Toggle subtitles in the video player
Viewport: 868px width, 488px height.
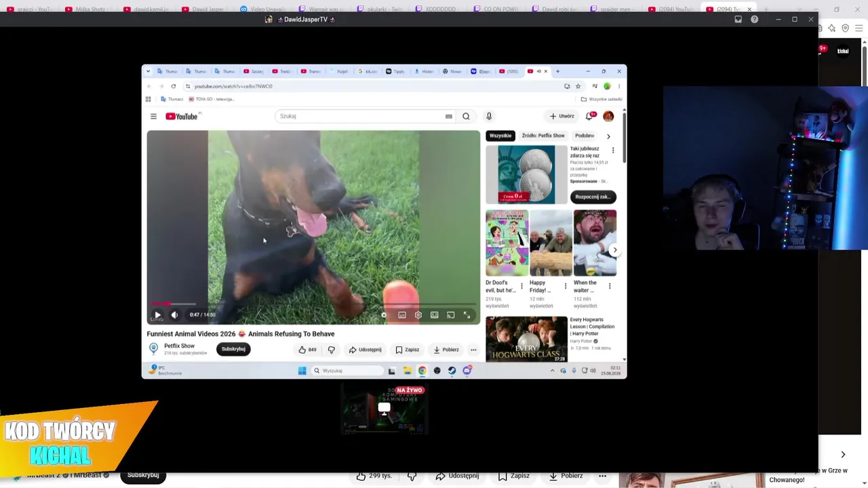(x=402, y=315)
